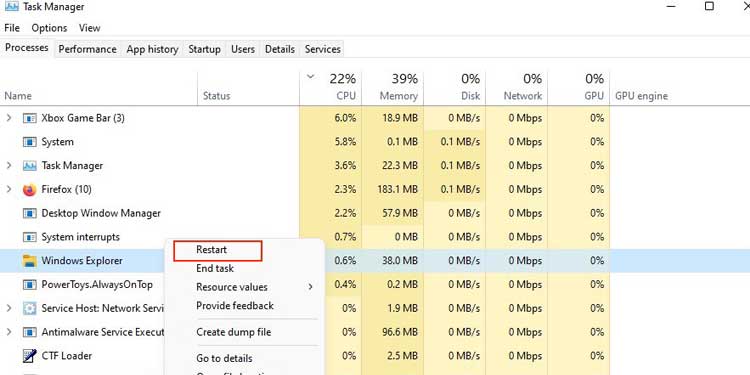Viewport: 750px width, 375px height.
Task: Click the PowerToys.AlwaysOnTop process name
Action: point(97,285)
